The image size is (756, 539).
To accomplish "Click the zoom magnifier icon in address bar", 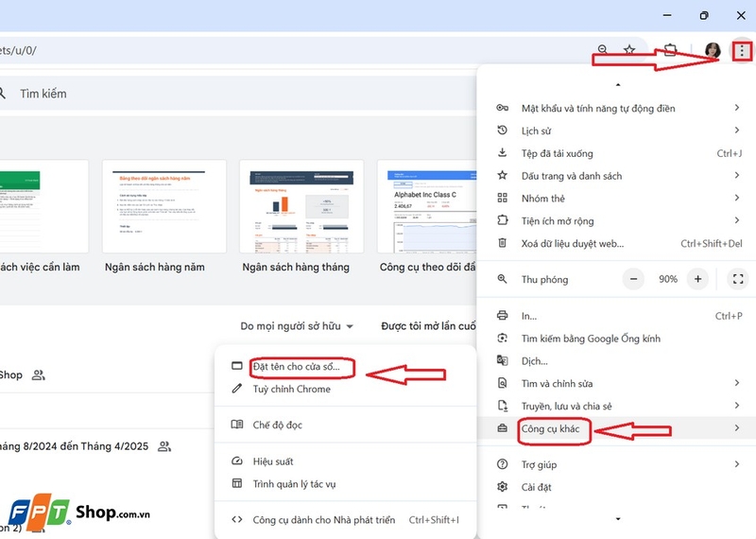I will (603, 50).
